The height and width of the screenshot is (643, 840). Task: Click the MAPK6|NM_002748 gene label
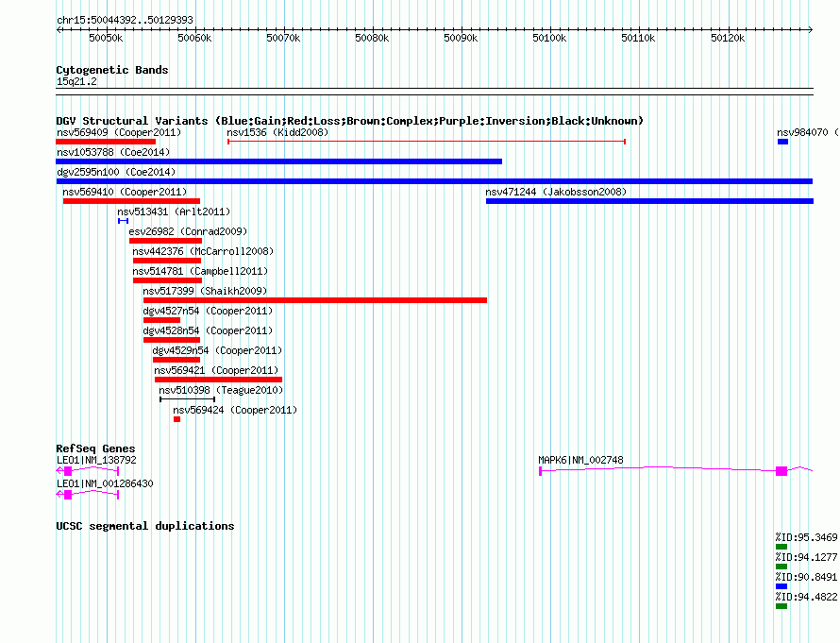point(580,460)
